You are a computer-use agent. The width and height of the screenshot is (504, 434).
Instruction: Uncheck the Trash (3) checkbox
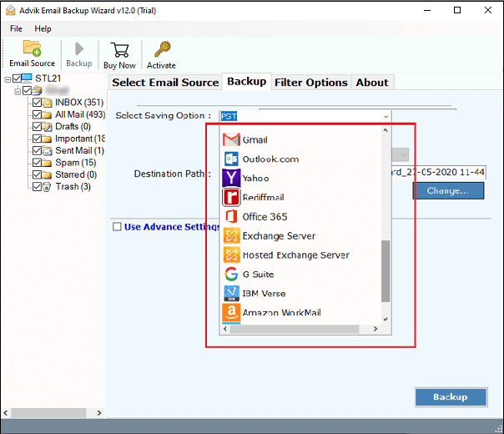(37, 187)
